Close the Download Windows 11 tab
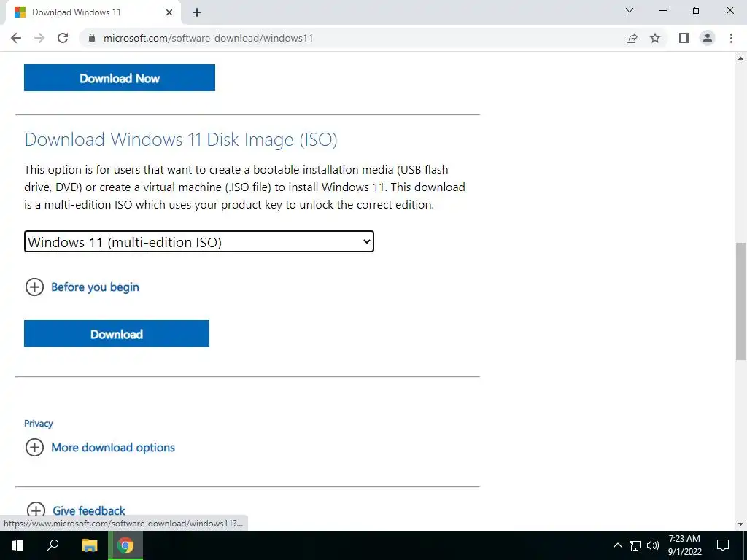The image size is (747, 560). point(169,12)
